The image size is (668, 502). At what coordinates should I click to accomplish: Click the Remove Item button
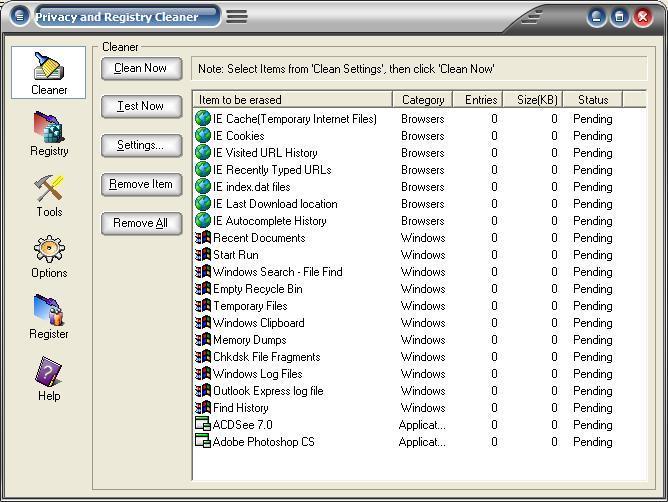[x=141, y=184]
